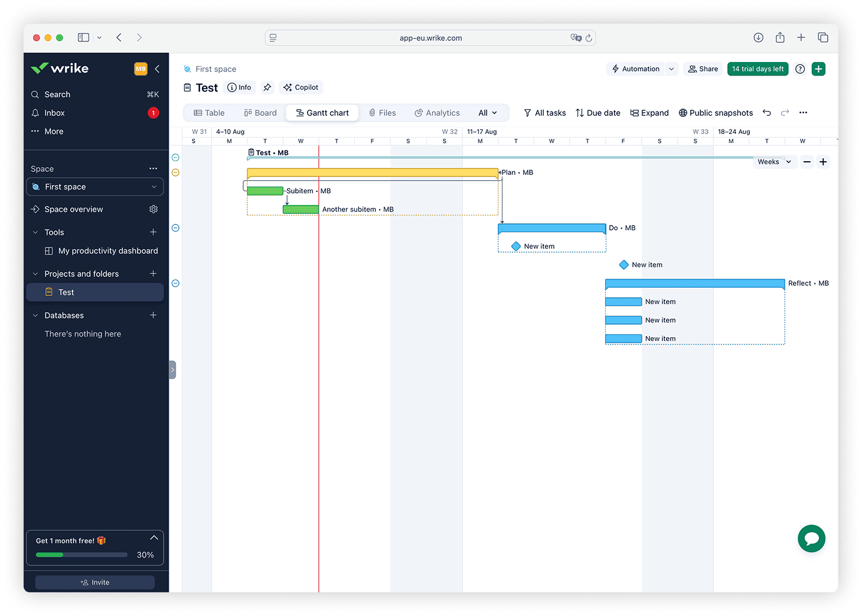The height and width of the screenshot is (616, 862).
Task: Click the Share button
Action: [703, 69]
